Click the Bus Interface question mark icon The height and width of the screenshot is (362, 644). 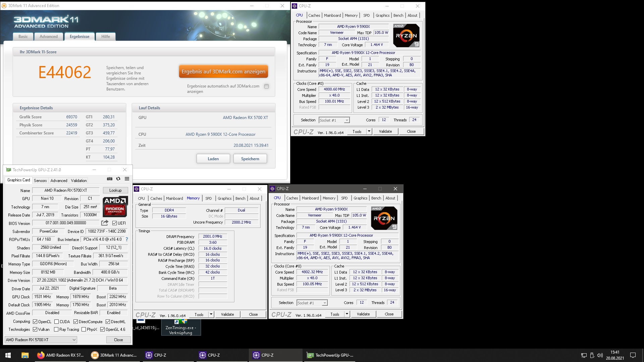pos(127,239)
